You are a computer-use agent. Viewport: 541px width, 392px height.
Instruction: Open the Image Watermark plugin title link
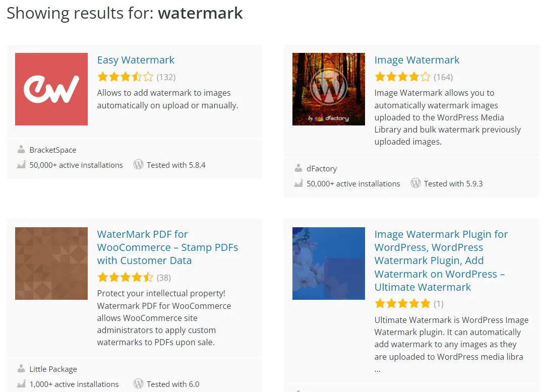(x=416, y=60)
